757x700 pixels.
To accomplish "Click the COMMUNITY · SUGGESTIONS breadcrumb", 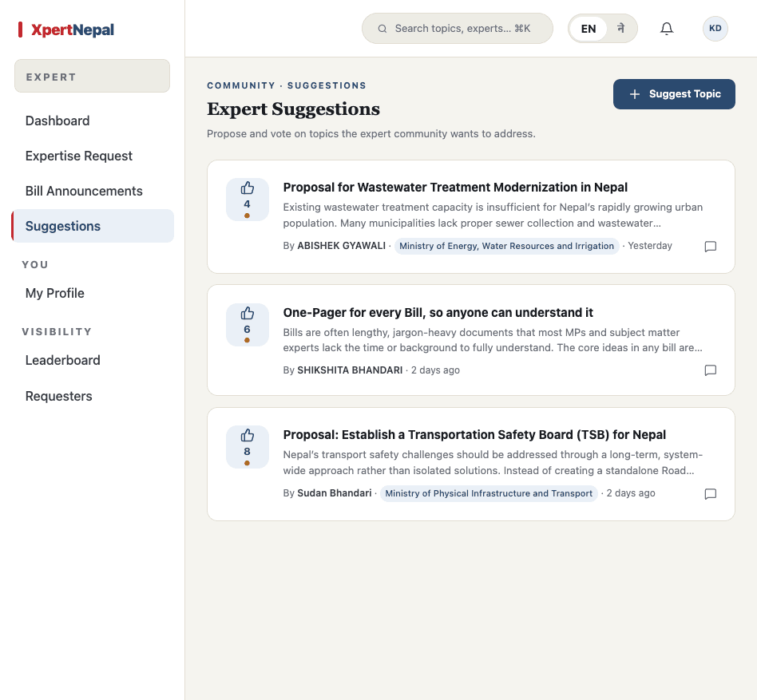I will [287, 85].
